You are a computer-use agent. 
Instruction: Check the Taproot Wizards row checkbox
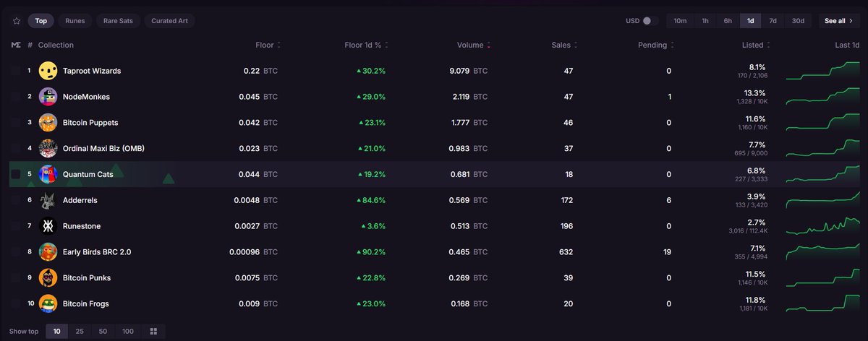[x=16, y=71]
